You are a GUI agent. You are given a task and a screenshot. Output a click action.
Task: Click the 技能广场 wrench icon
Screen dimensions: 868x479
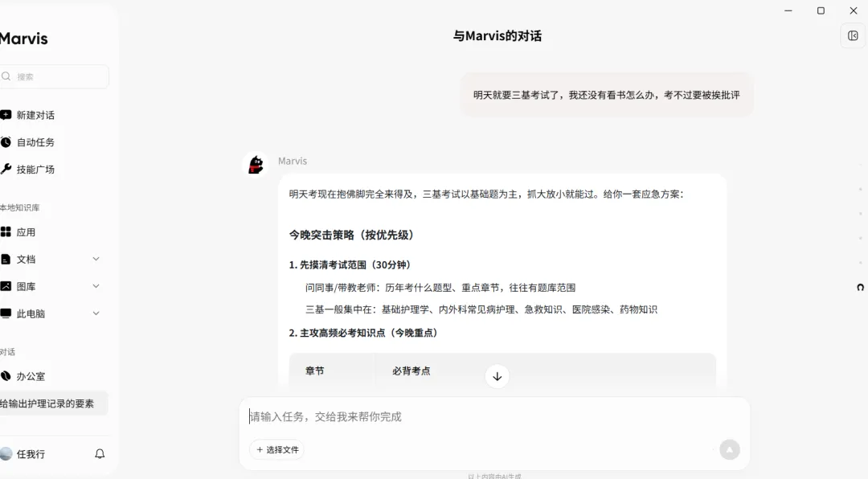pyautogui.click(x=6, y=170)
